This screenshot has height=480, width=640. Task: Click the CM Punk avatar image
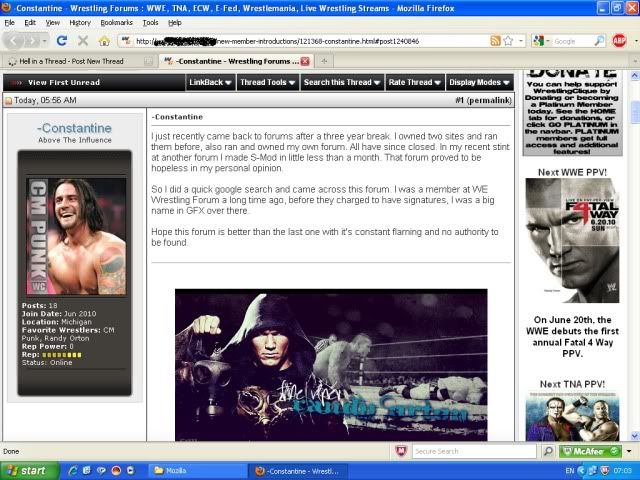tap(76, 236)
